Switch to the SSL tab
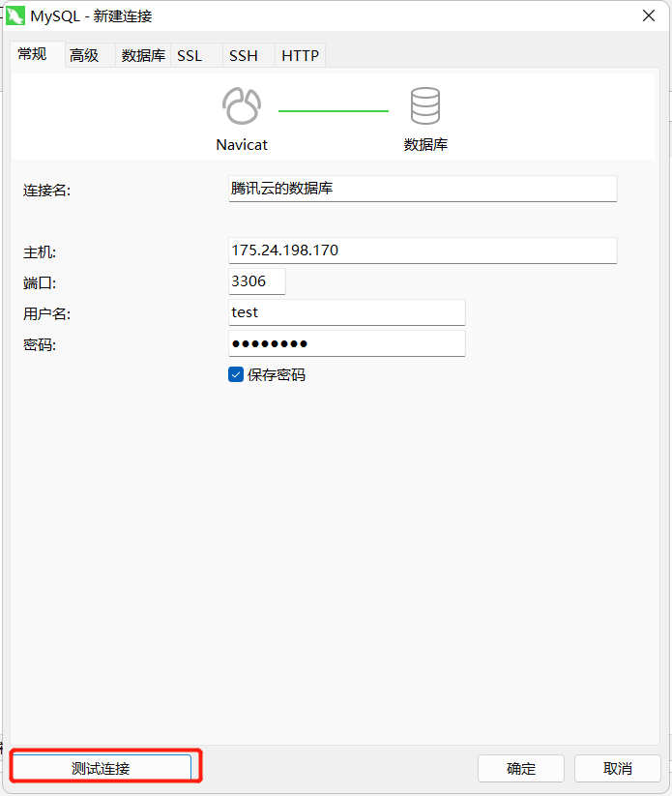The height and width of the screenshot is (796, 672). coord(196,55)
